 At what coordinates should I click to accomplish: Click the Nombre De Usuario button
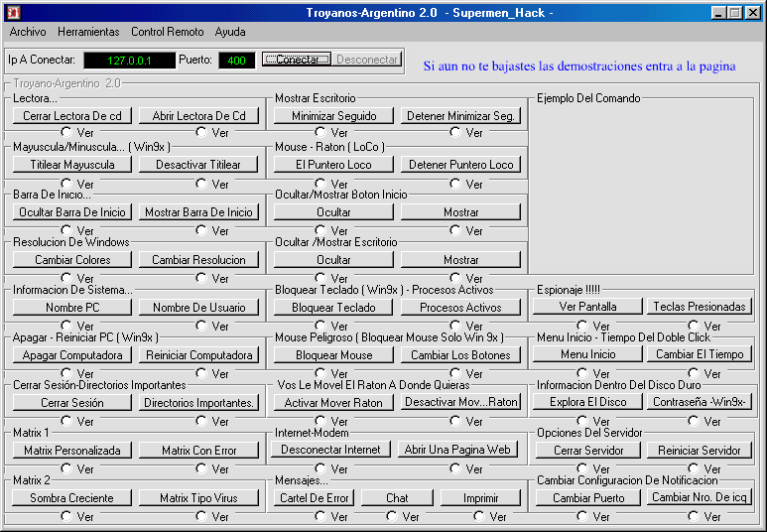(x=198, y=308)
